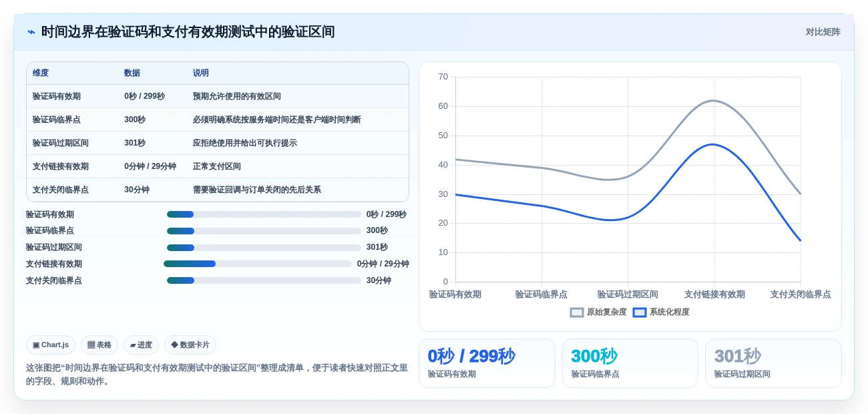
Task: Click the 验证码过期区间 progress bar
Action: (x=264, y=248)
